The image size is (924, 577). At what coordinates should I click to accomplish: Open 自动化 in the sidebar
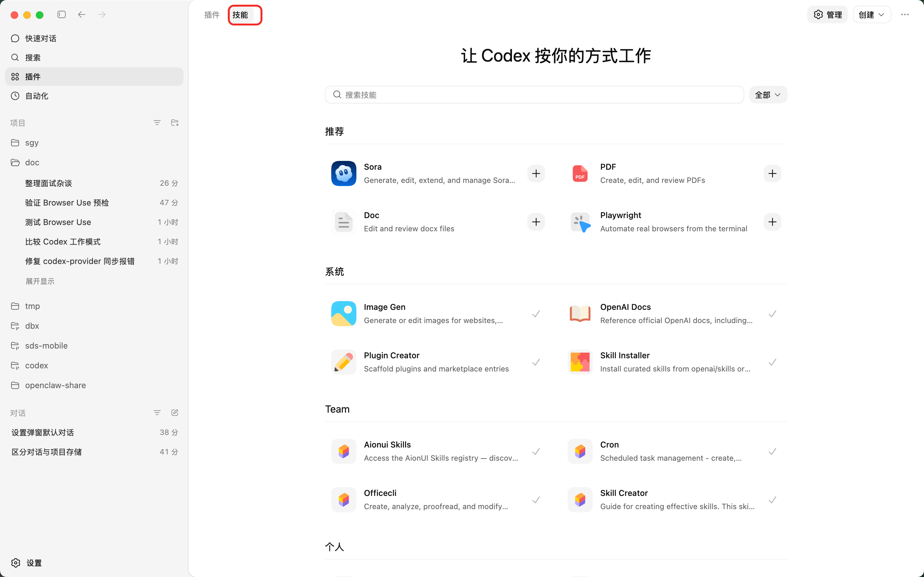[x=37, y=96]
